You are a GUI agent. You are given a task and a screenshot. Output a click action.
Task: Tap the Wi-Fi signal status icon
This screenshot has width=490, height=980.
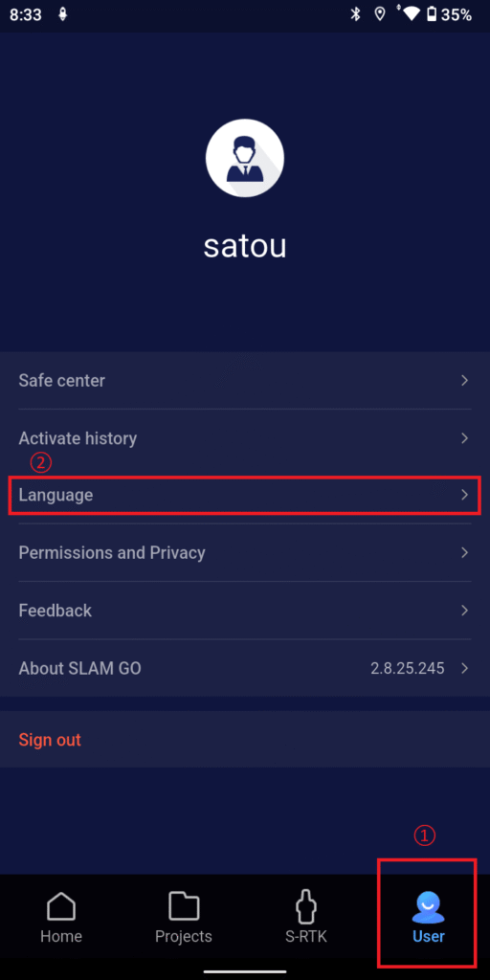pyautogui.click(x=410, y=13)
